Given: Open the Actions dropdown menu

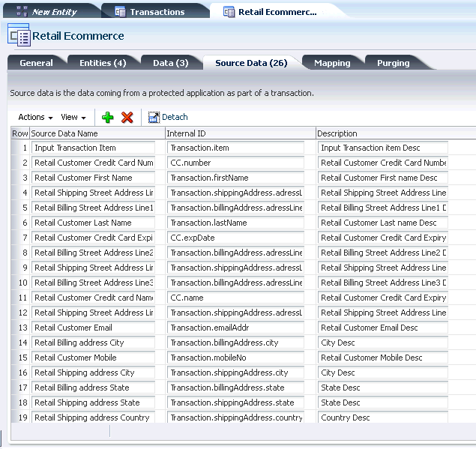Looking at the screenshot, I should 35,117.
